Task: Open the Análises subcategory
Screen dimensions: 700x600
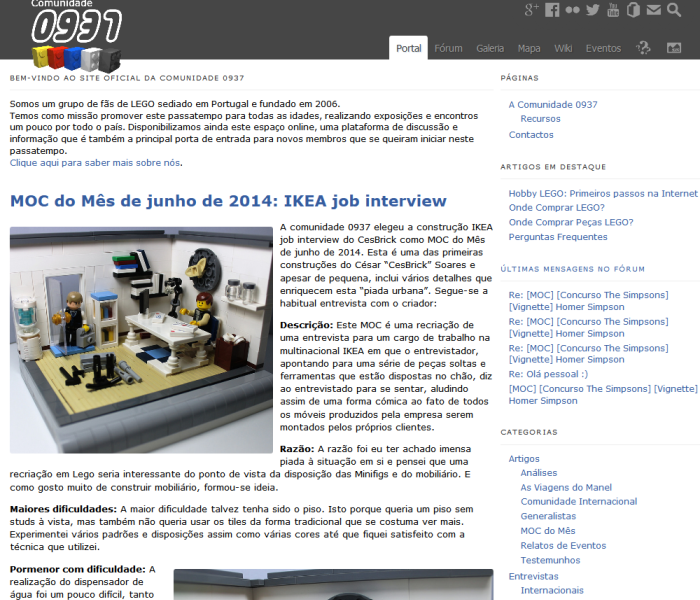Action: pyautogui.click(x=538, y=473)
